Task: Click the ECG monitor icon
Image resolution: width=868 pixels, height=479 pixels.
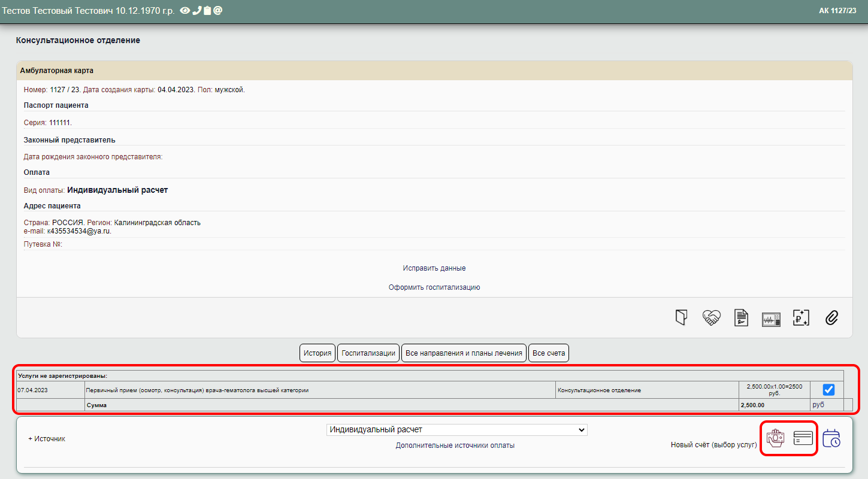Action: [x=771, y=319]
